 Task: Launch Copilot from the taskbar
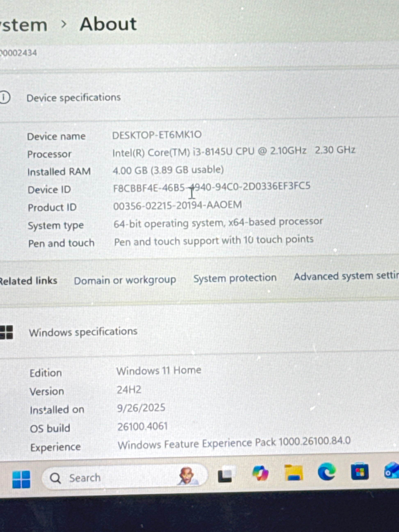click(260, 473)
